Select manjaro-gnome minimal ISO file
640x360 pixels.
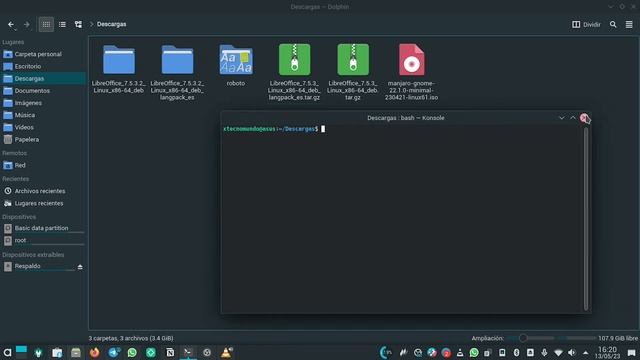coord(411,72)
